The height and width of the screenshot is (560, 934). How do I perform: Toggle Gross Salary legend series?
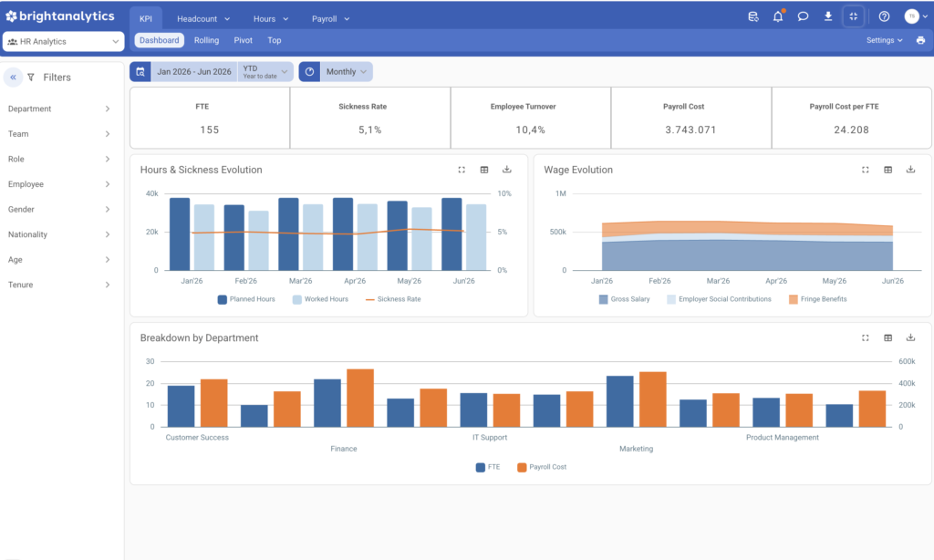[624, 300]
